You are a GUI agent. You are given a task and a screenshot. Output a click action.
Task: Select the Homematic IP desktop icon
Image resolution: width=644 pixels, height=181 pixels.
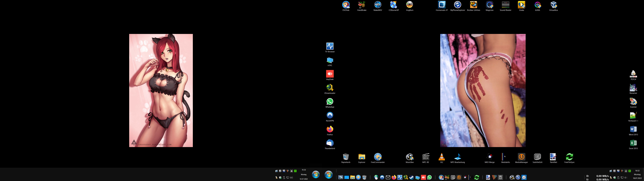[x=442, y=6]
